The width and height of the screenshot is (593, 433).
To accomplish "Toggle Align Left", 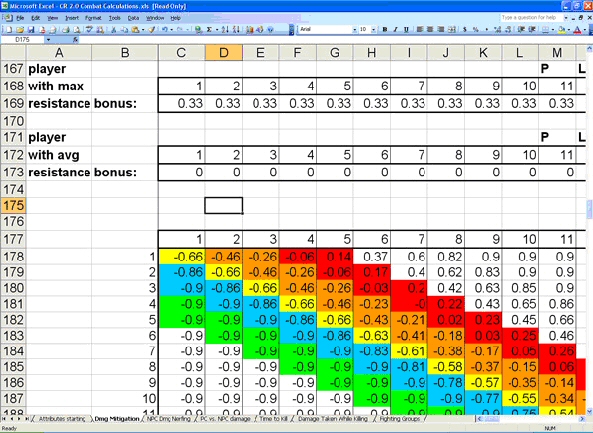I will point(419,29).
